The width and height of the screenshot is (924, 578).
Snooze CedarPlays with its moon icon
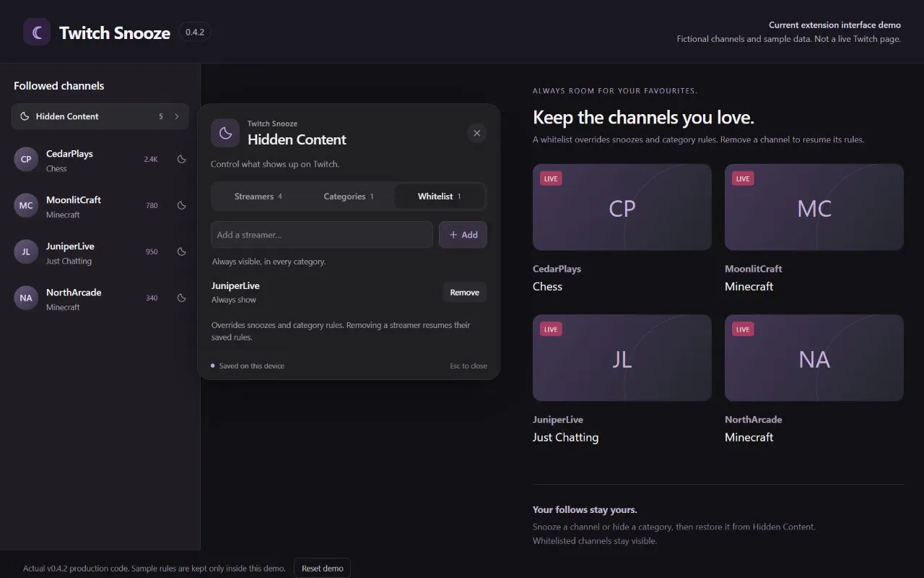[182, 159]
